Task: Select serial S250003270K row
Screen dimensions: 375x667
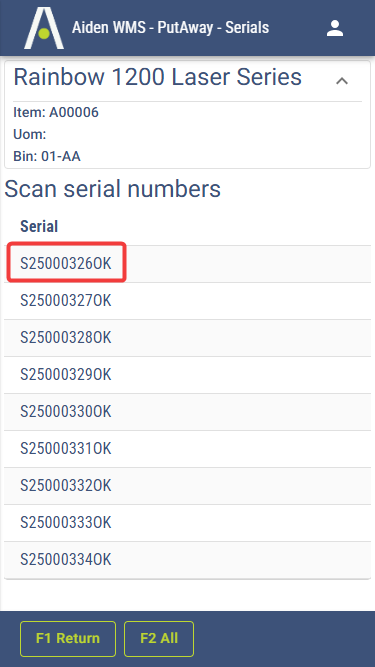Action: pyautogui.click(x=188, y=301)
